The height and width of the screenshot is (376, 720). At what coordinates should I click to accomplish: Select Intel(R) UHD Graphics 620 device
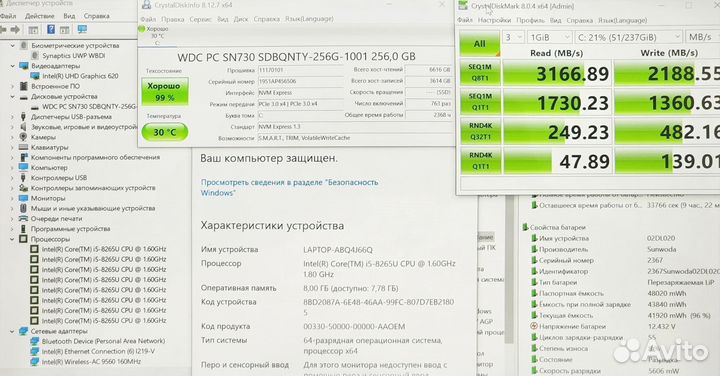pos(80,76)
